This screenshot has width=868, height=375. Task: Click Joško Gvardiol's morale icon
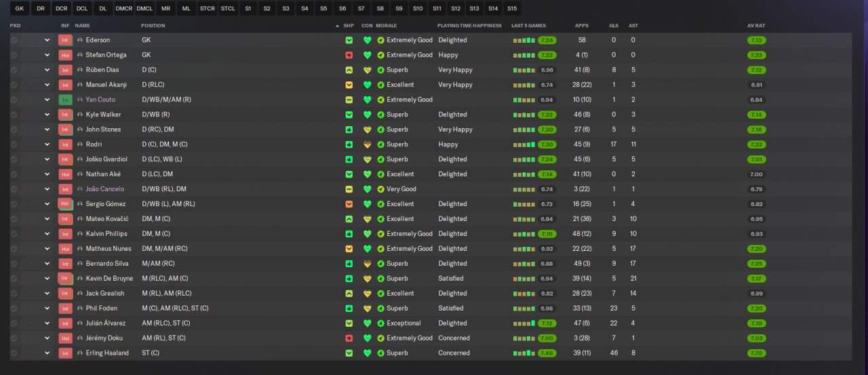tap(380, 159)
